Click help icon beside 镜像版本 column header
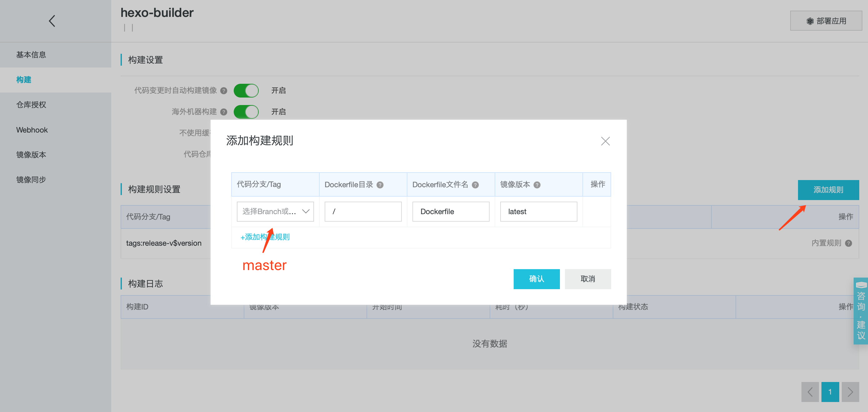868x412 pixels. (537, 185)
